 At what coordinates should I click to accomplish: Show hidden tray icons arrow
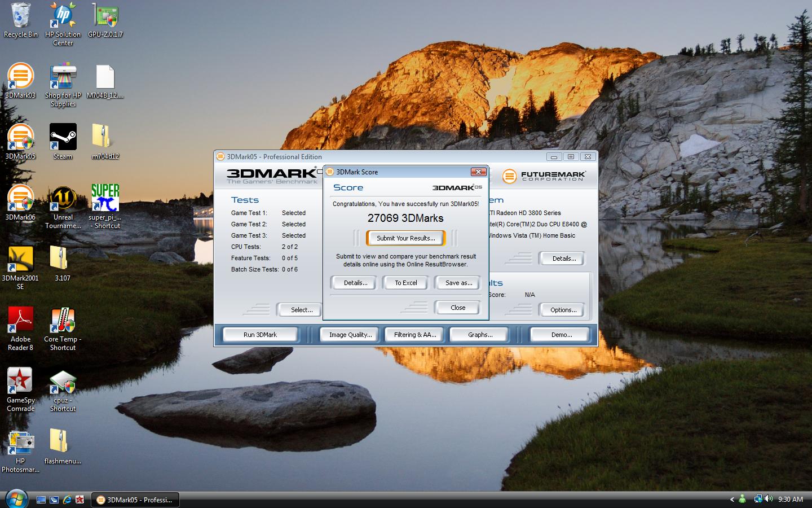point(732,500)
